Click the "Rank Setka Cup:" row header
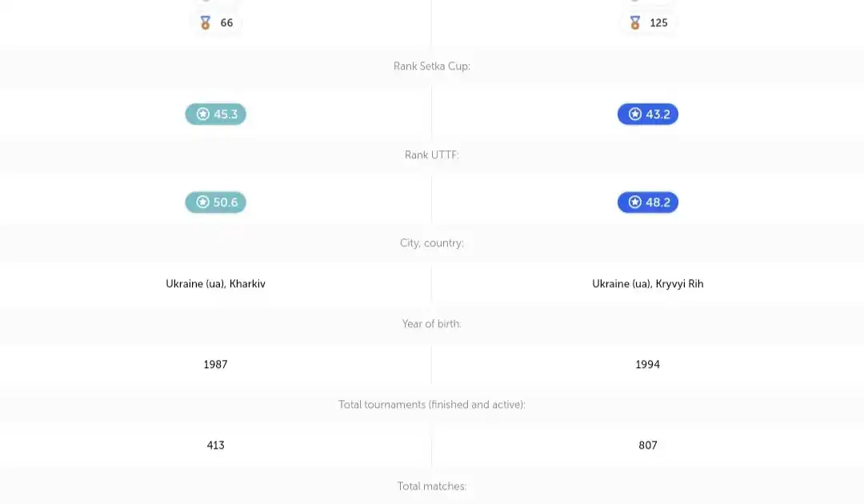Screen dimensions: 864x504 click(x=432, y=66)
